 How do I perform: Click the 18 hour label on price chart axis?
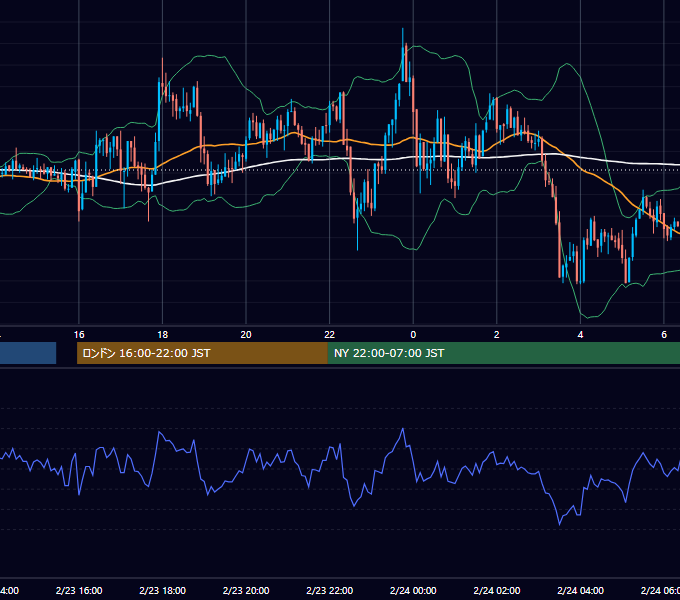pos(163,335)
